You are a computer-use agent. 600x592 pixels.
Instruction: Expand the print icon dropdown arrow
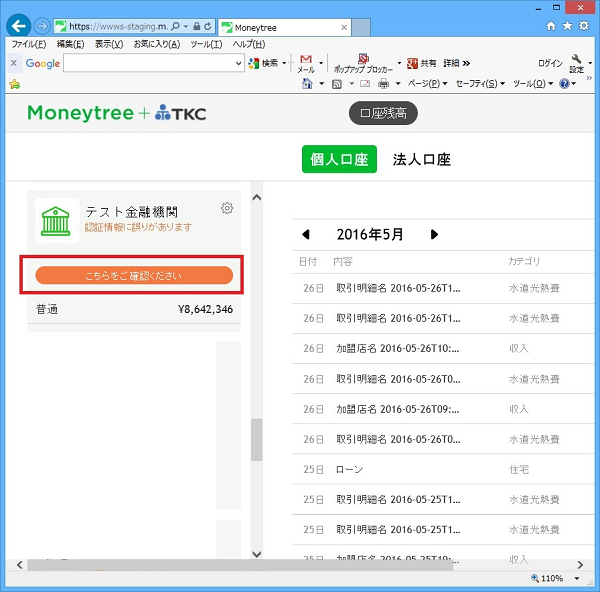tap(398, 84)
